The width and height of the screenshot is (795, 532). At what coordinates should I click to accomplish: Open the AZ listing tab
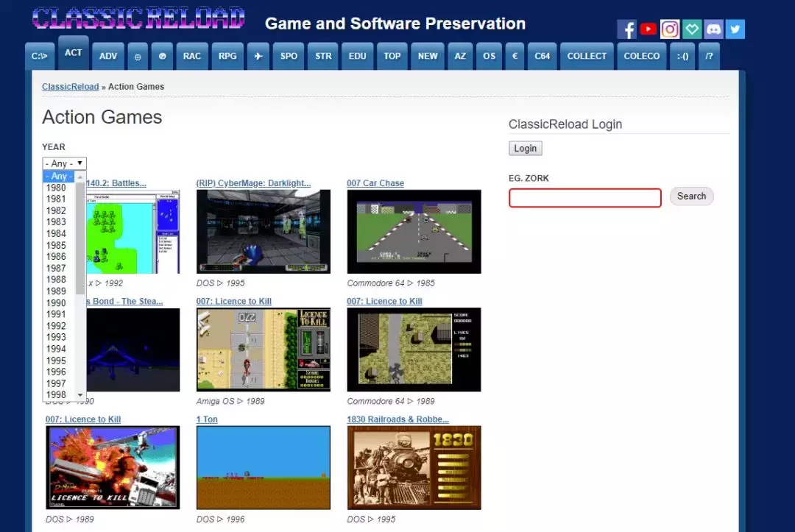460,56
